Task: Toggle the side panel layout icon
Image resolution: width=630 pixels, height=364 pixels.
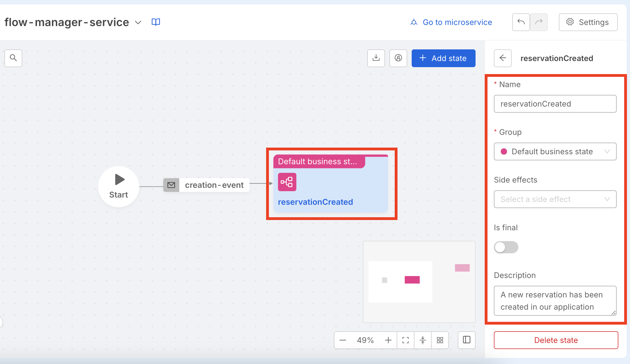Action: click(466, 340)
